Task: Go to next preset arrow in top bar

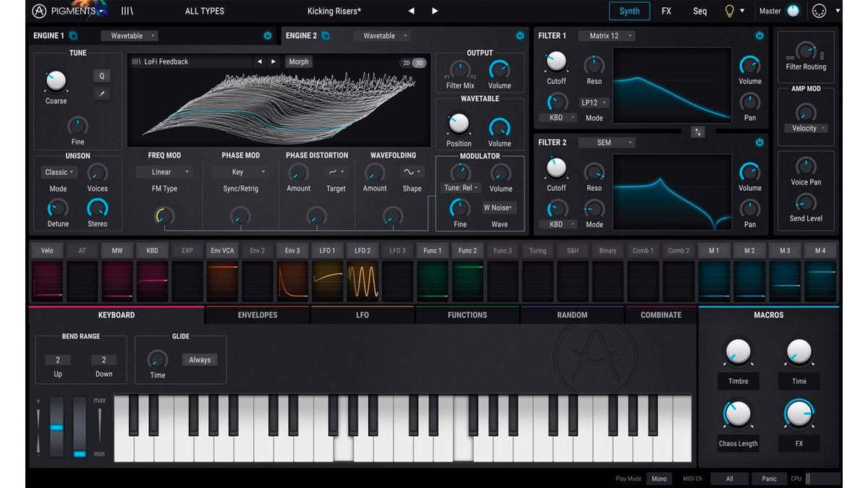Action: [x=435, y=11]
